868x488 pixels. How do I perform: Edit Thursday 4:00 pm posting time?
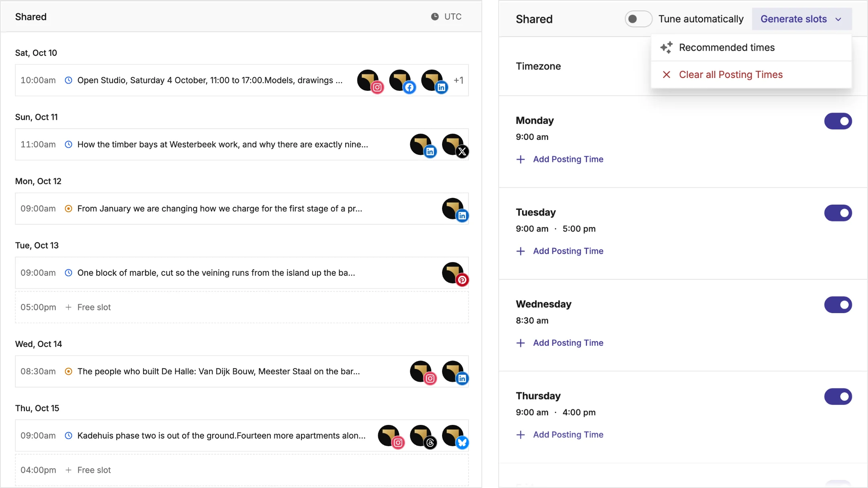pos(579,412)
